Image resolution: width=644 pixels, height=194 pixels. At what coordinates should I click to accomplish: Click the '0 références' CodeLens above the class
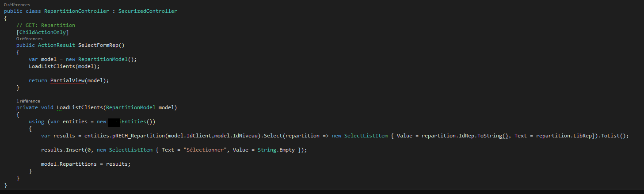coord(17,4)
